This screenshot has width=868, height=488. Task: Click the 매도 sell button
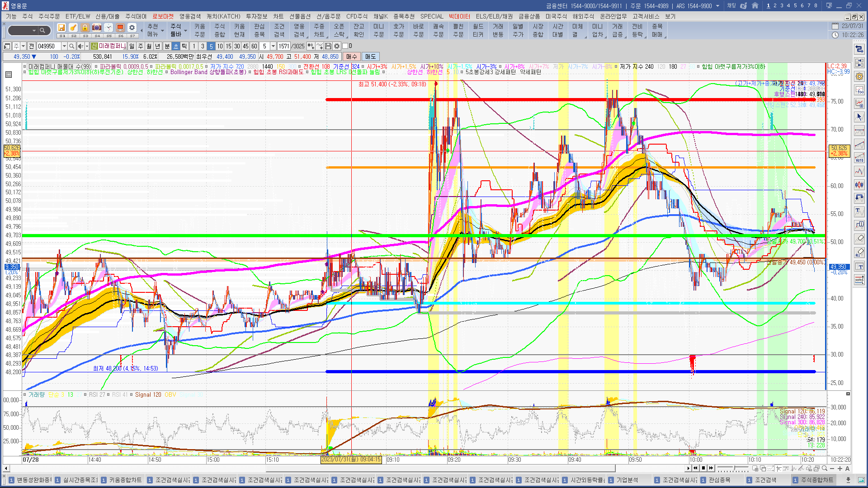pos(370,56)
